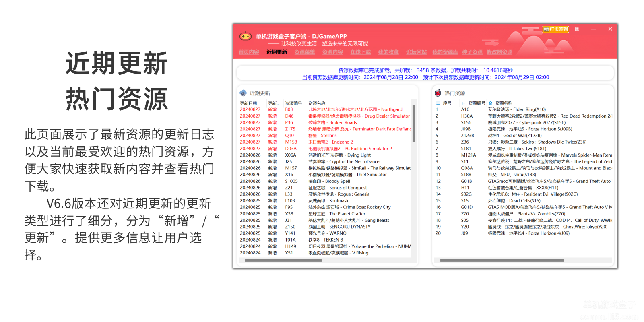Image resolution: width=644 pixels, height=322 pixels.
Task: Select the 预先号令 - WARNO row
Action: coord(325,233)
